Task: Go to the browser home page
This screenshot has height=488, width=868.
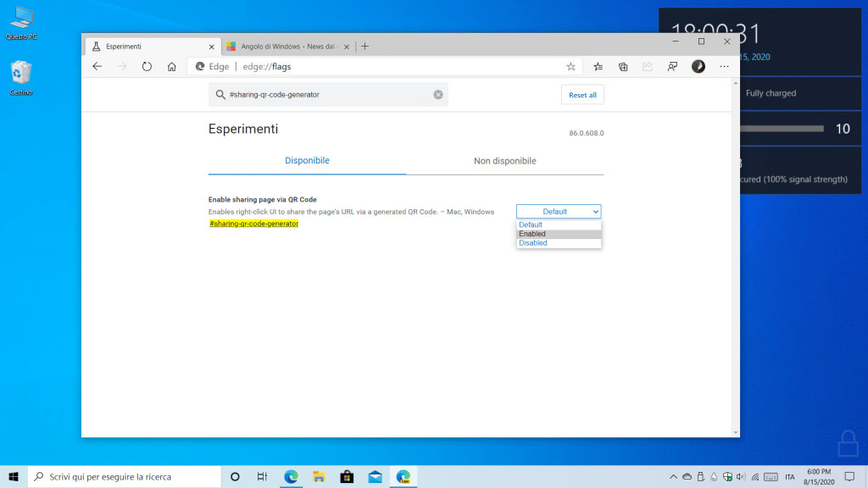Action: point(171,66)
